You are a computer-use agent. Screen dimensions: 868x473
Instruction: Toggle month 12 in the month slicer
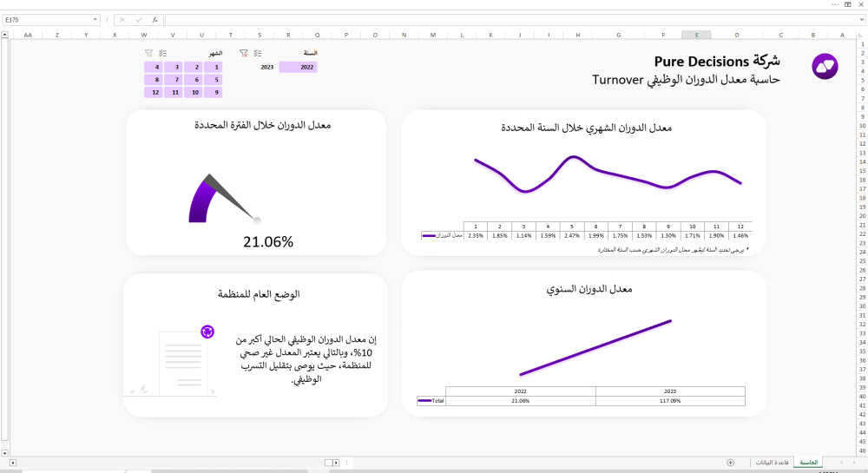(x=155, y=92)
